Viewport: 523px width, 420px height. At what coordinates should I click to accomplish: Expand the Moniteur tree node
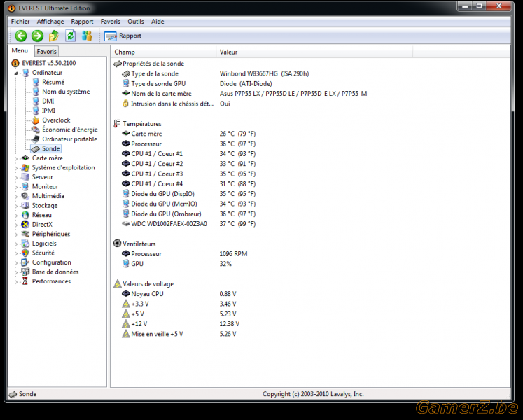(15, 187)
